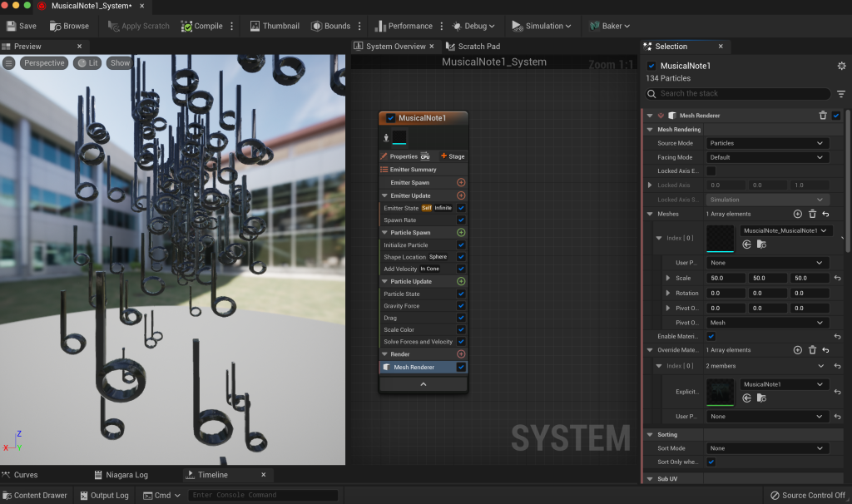Uncheck the Sort Only When Translucent checkbox

pos(711,462)
